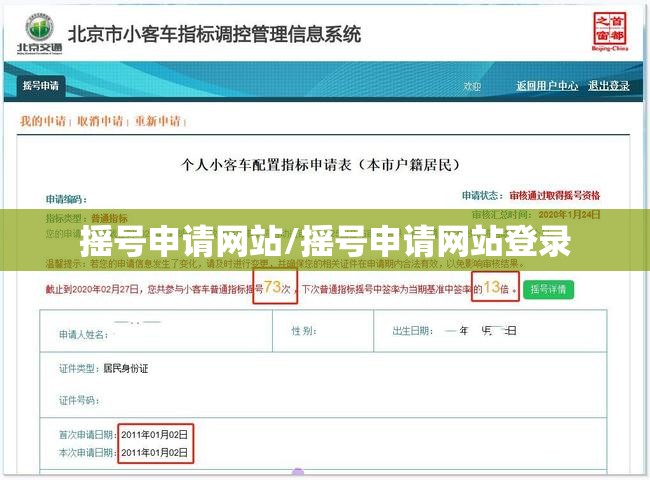The width and height of the screenshot is (650, 480).
Task: Click the 首次申请日期 value 2011年01月02日
Action: (x=154, y=434)
